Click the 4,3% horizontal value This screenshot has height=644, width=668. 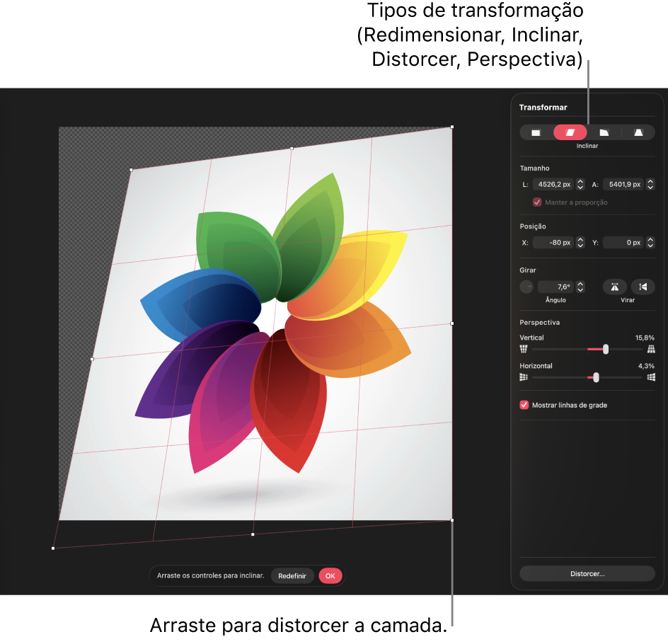click(x=646, y=366)
